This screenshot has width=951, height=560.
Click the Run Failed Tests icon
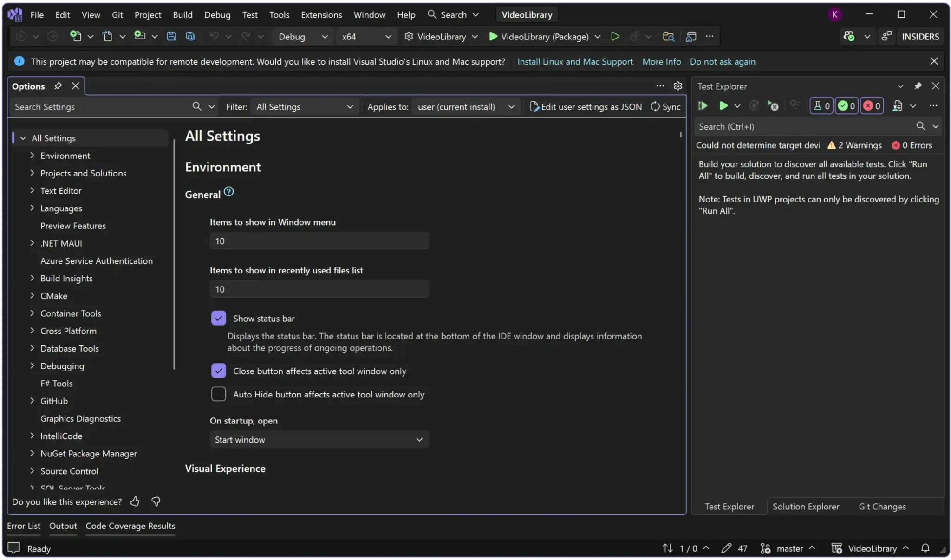[x=773, y=106]
